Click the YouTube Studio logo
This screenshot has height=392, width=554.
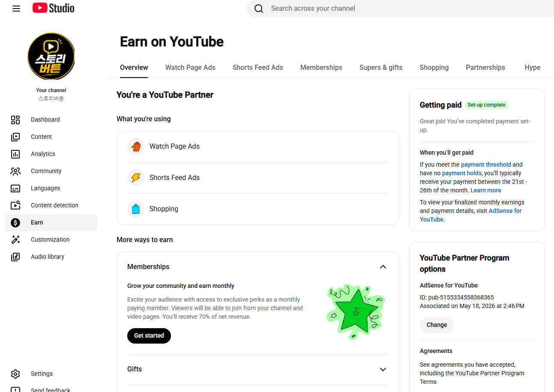point(54,8)
